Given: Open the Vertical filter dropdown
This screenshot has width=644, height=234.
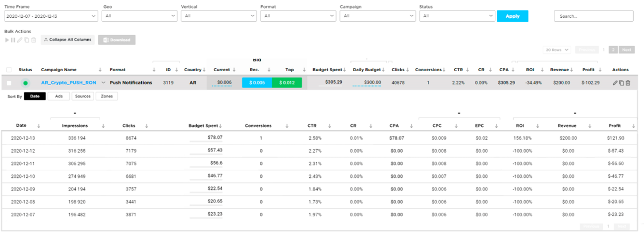Looking at the screenshot, I should click(219, 16).
